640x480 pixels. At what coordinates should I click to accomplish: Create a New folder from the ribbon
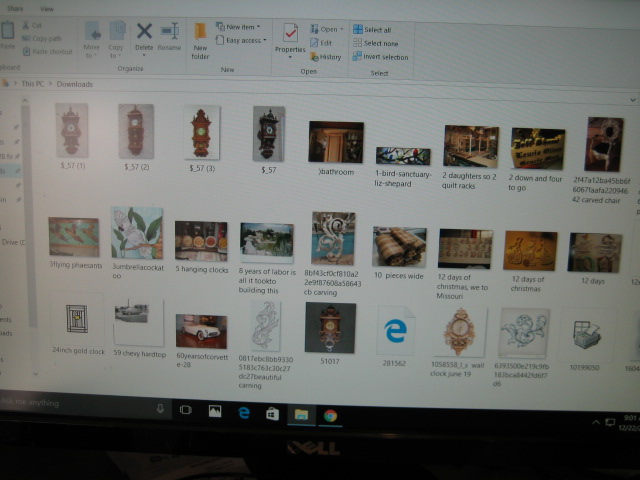tap(200, 42)
